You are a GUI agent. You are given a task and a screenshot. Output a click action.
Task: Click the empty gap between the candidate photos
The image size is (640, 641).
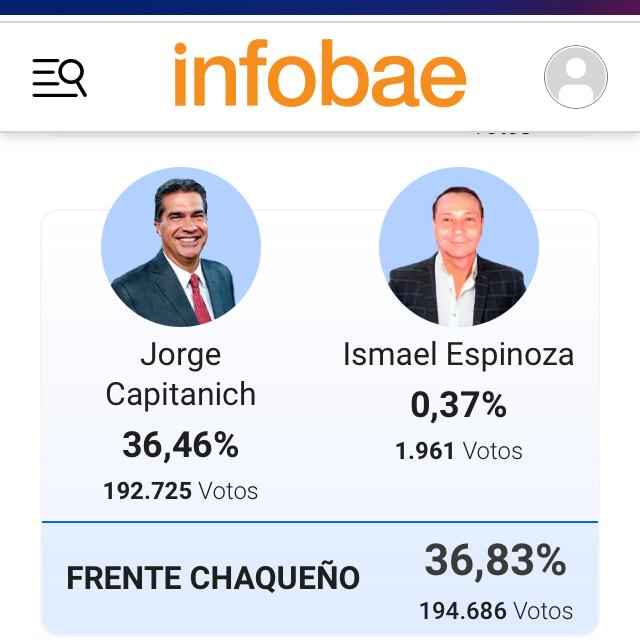coord(320,250)
